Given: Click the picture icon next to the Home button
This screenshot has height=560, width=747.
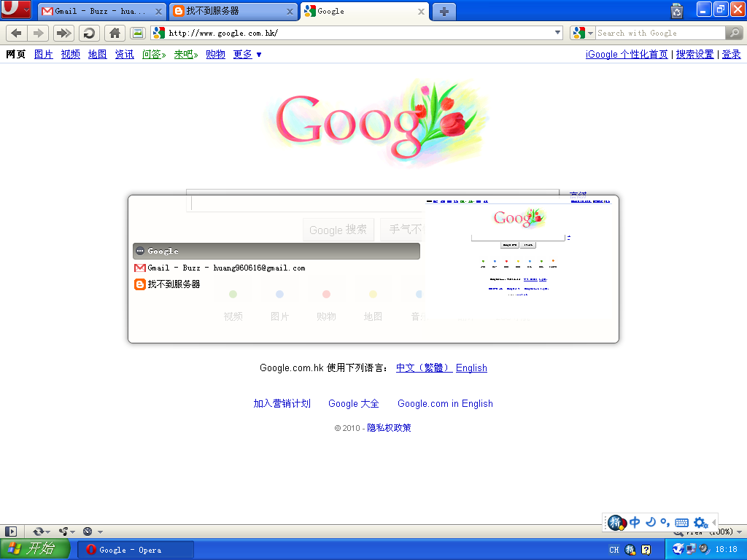Looking at the screenshot, I should point(138,33).
